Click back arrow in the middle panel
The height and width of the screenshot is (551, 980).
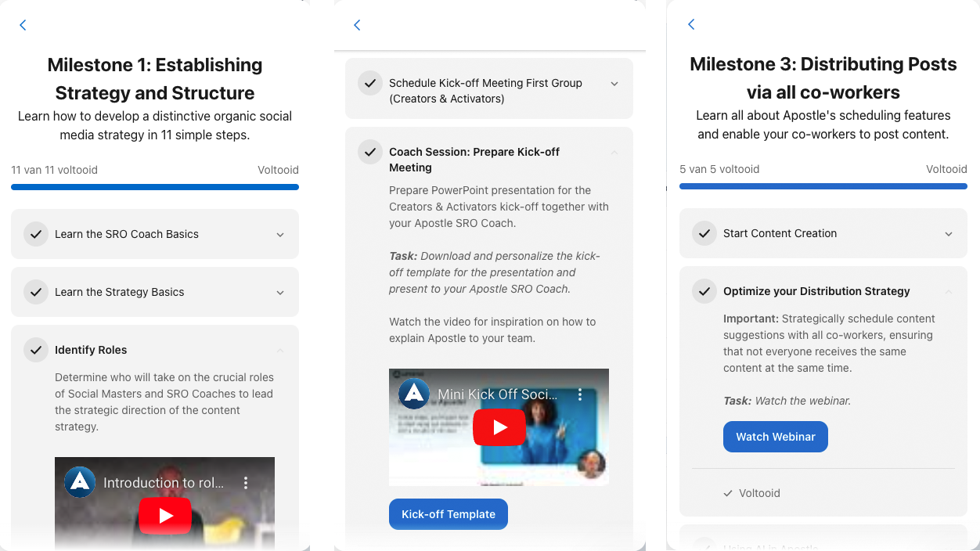pyautogui.click(x=357, y=25)
